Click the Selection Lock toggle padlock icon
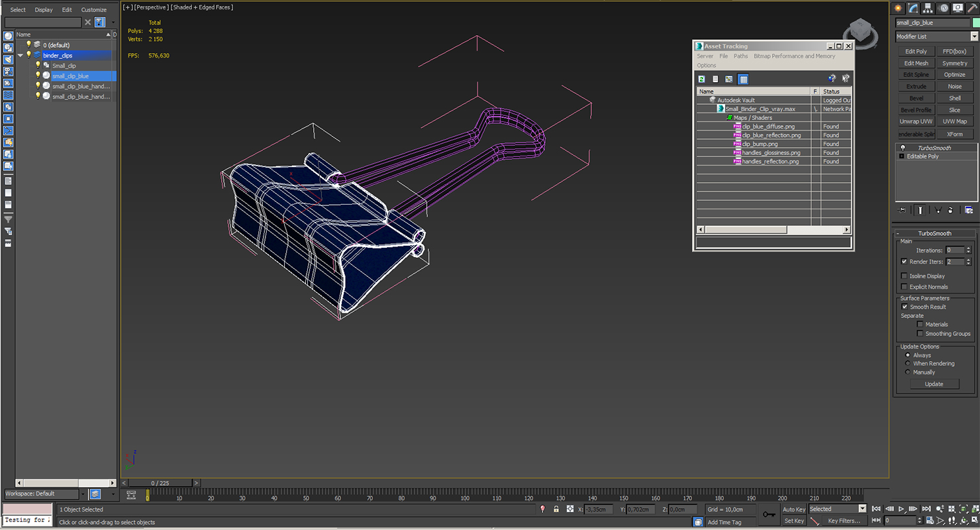 point(556,509)
